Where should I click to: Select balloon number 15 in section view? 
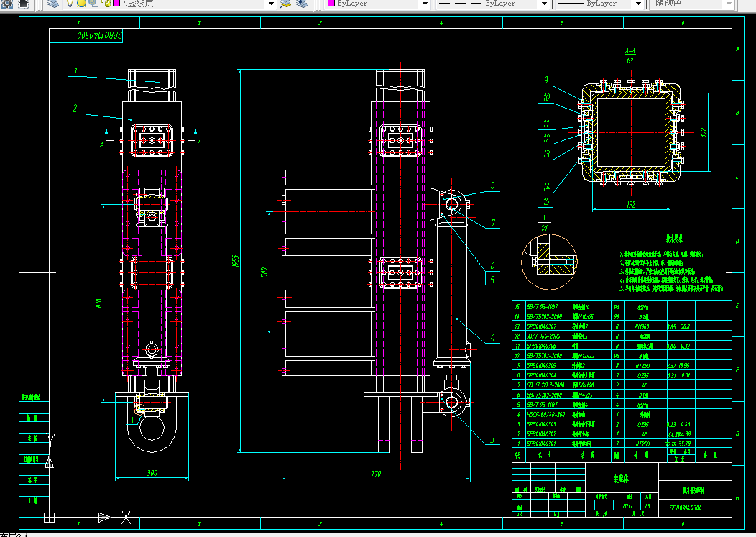coord(546,201)
